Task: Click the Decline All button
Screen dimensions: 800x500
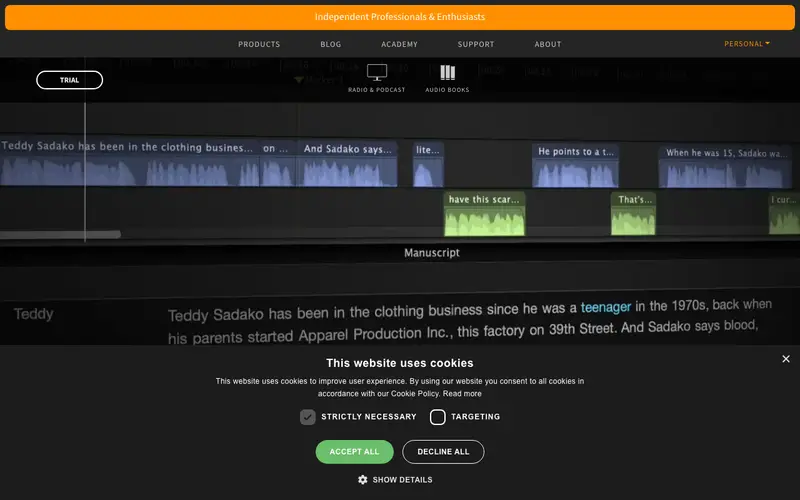Action: coord(443,452)
